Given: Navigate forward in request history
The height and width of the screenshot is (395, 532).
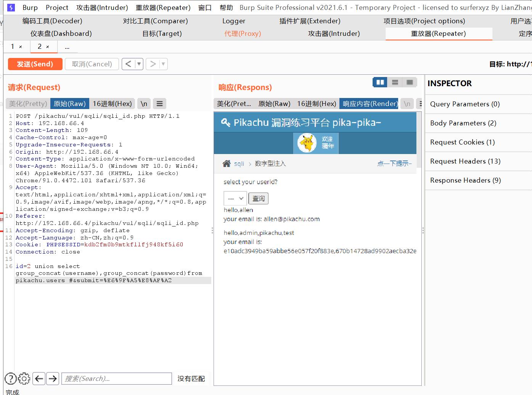Looking at the screenshot, I should click(153, 64).
